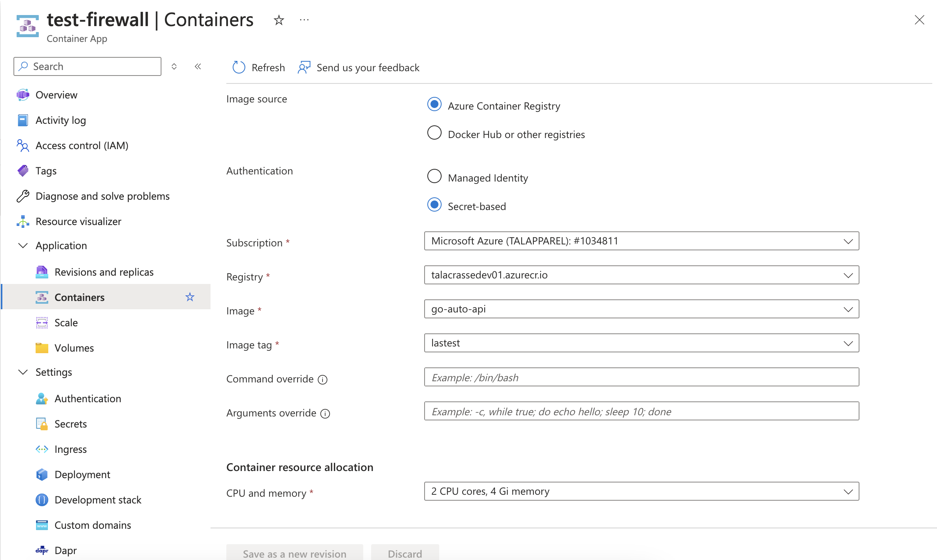
Task: Open the Registry dropdown
Action: (x=641, y=275)
